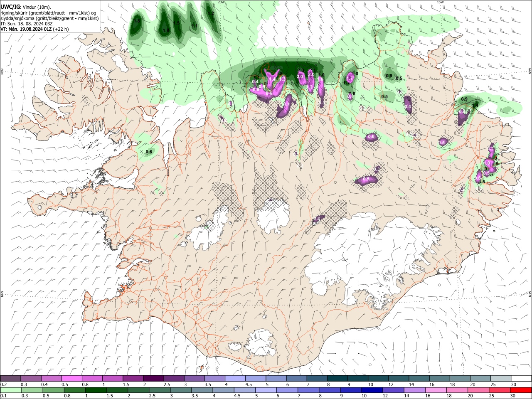Image resolution: width=532 pixels, height=399 pixels.
Task: Select the bright pink upper swatch between 0.5 and 0.8
Action: [x=71, y=378]
